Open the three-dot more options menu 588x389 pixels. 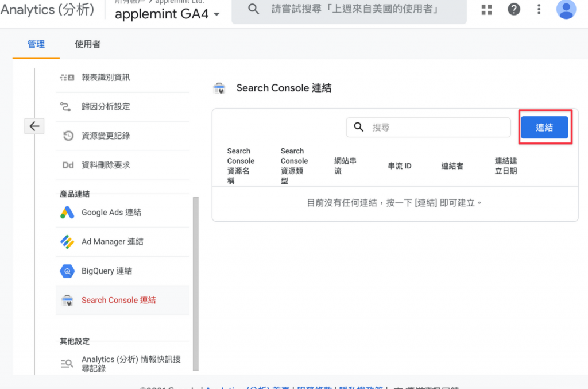point(539,9)
